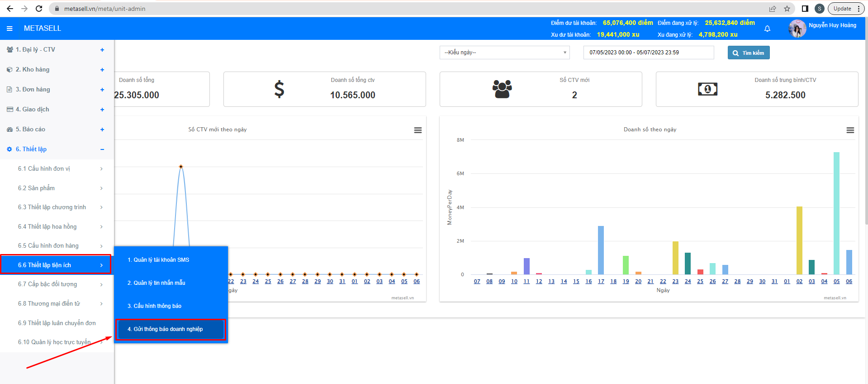
Task: Open the Số CTV mới theo ngày chart menu
Action: [417, 130]
